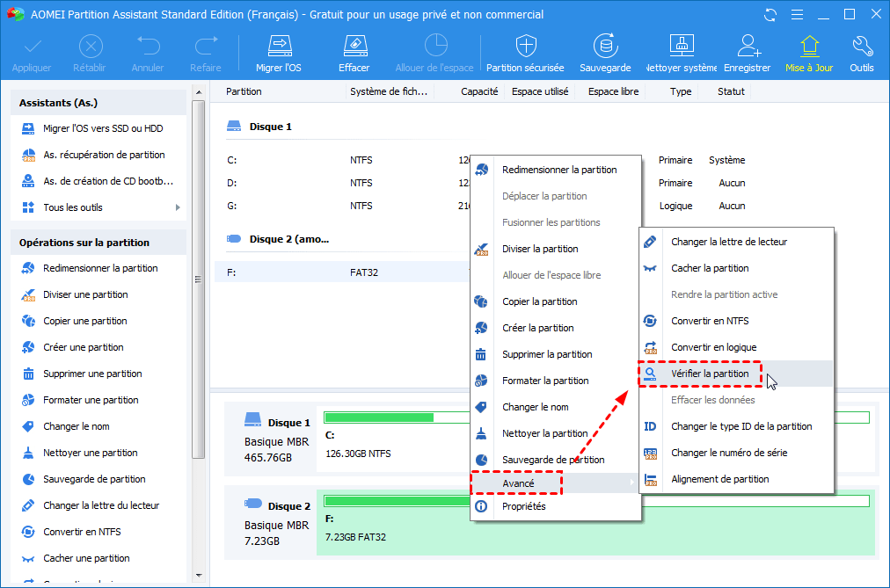Image resolution: width=890 pixels, height=588 pixels.
Task: Click the Effacer toolbar icon
Action: tap(354, 47)
